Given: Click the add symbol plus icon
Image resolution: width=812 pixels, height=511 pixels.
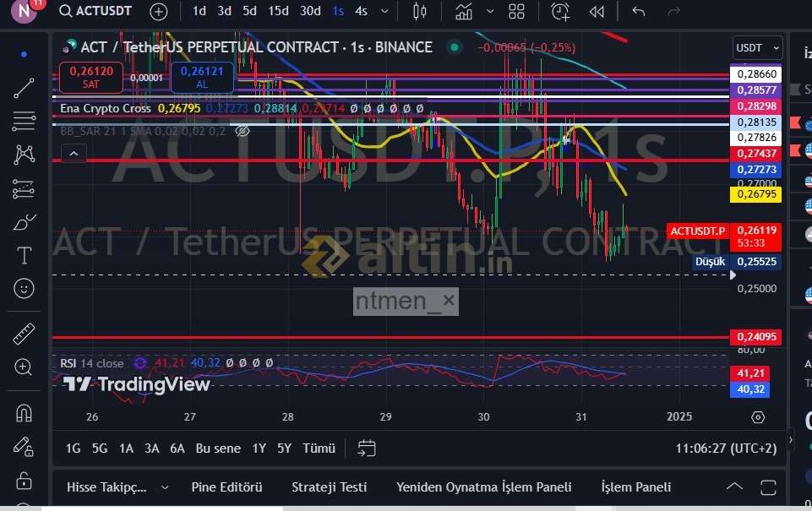Looking at the screenshot, I should [159, 11].
